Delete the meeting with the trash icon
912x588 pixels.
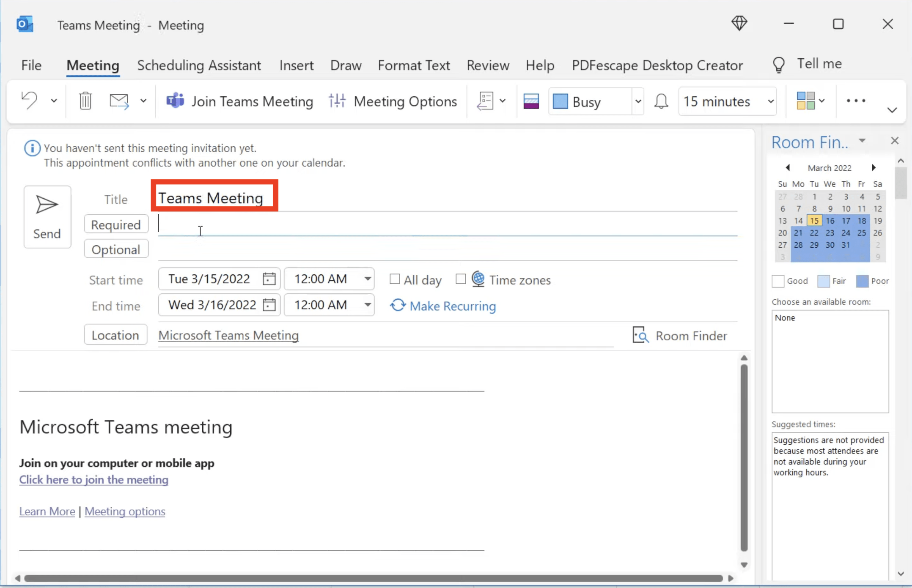click(85, 101)
